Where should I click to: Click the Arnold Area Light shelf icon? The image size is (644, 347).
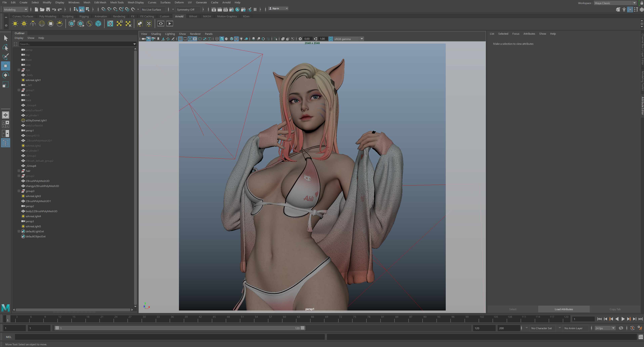(15, 24)
